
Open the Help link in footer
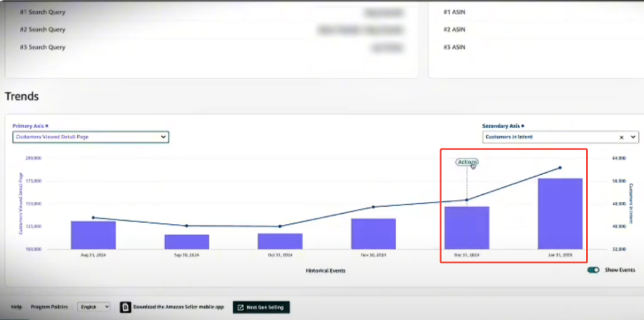click(x=16, y=307)
